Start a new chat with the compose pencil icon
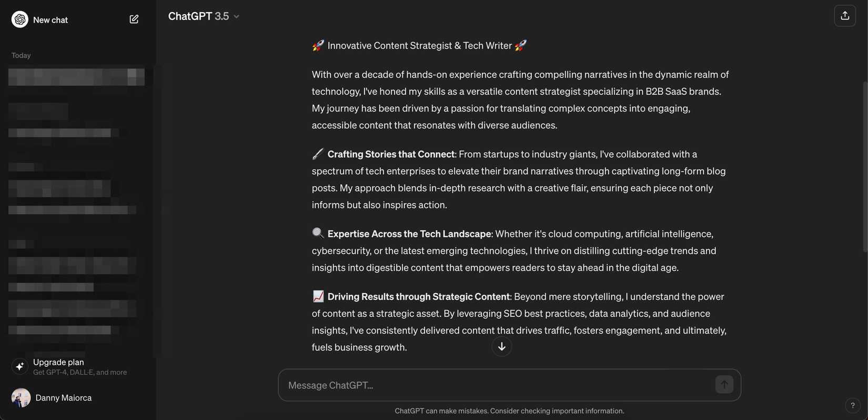Screen dimensions: 868x420 click(x=134, y=19)
